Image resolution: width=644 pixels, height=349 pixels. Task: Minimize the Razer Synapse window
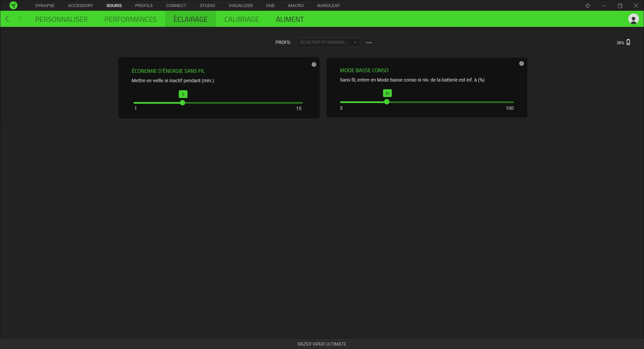(604, 6)
